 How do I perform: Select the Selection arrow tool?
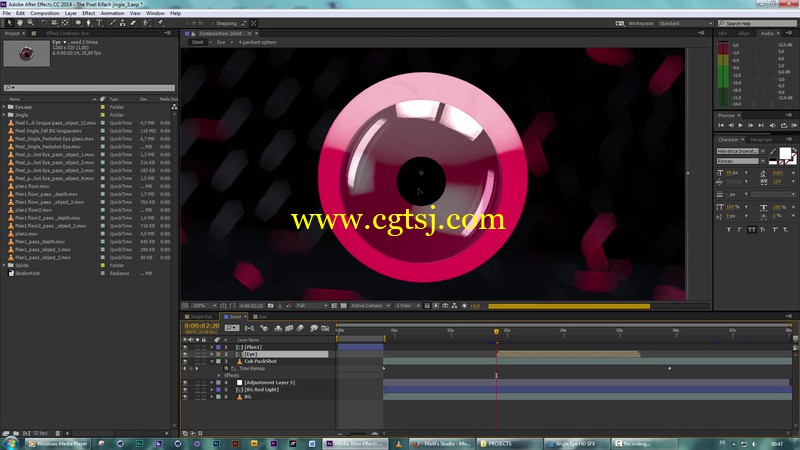click(9, 23)
